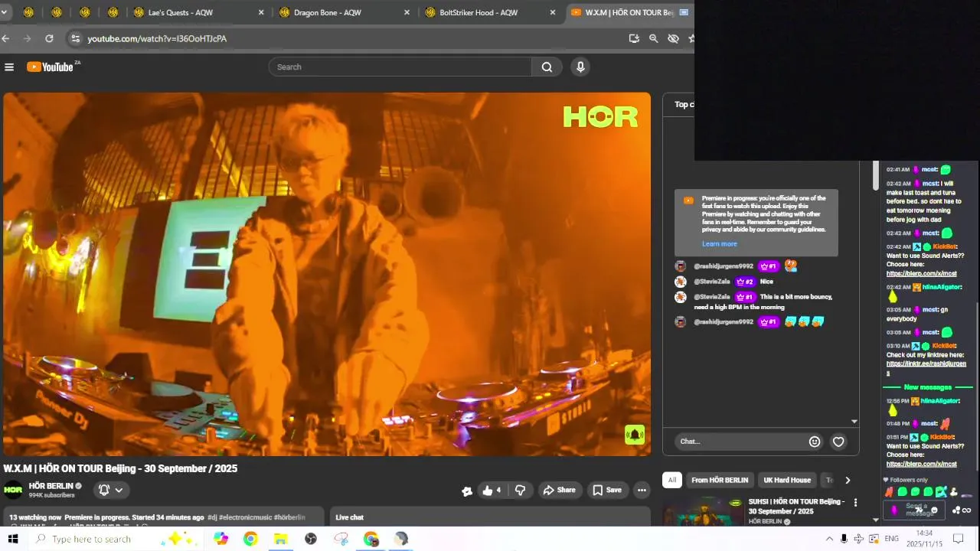Open the Windows Start menu
The height and width of the screenshot is (551, 980).
coord(13,539)
